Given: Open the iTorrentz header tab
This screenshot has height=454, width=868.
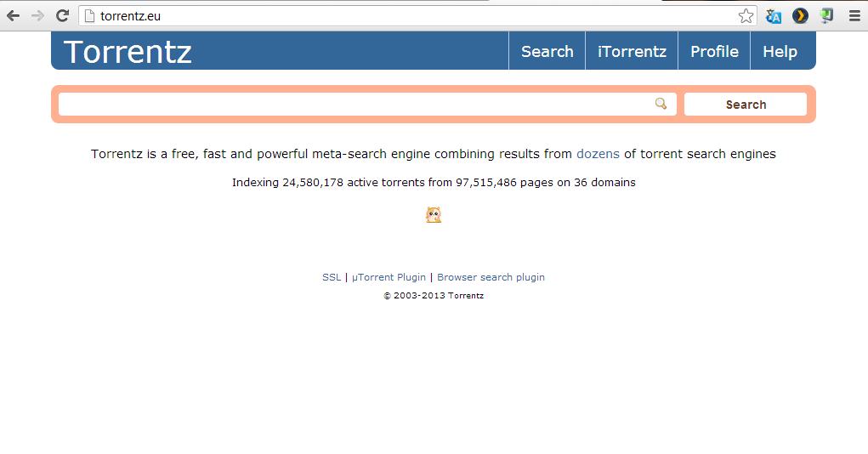Looking at the screenshot, I should pyautogui.click(x=632, y=51).
